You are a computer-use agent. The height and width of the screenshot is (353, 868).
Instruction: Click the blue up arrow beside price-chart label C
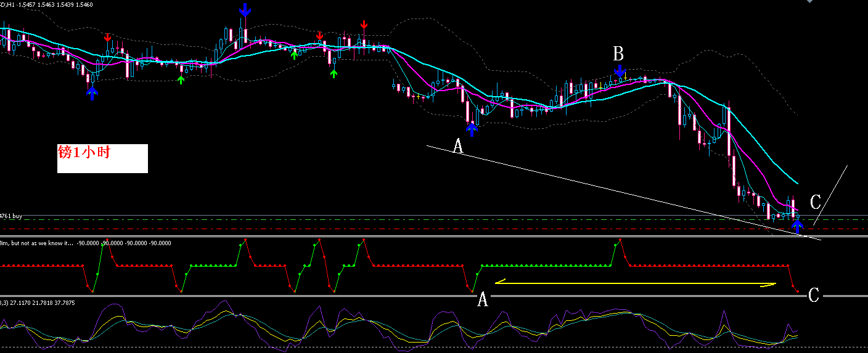tap(798, 226)
